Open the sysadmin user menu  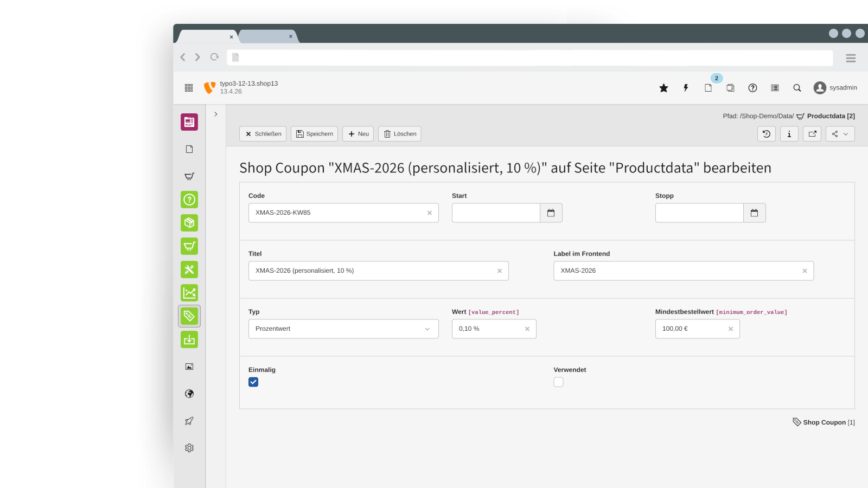point(835,88)
